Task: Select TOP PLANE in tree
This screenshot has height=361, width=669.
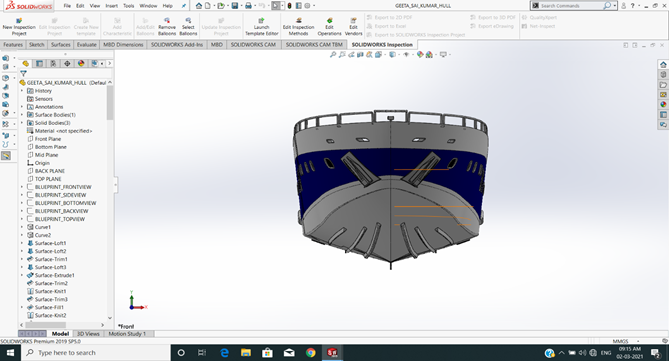Action: tap(48, 179)
